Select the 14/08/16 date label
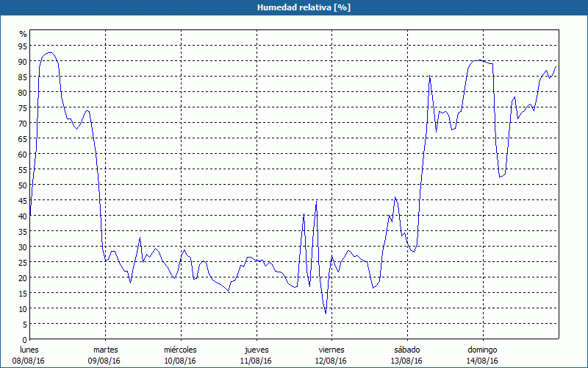 point(482,361)
